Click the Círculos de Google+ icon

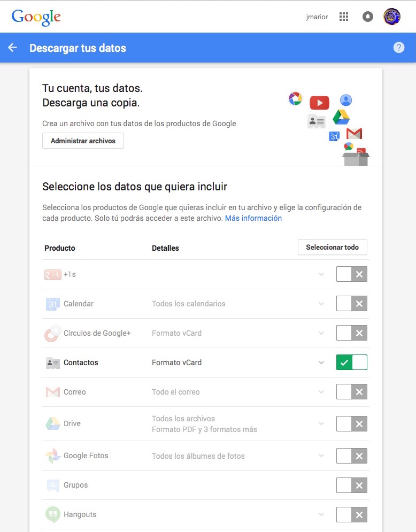click(52, 333)
